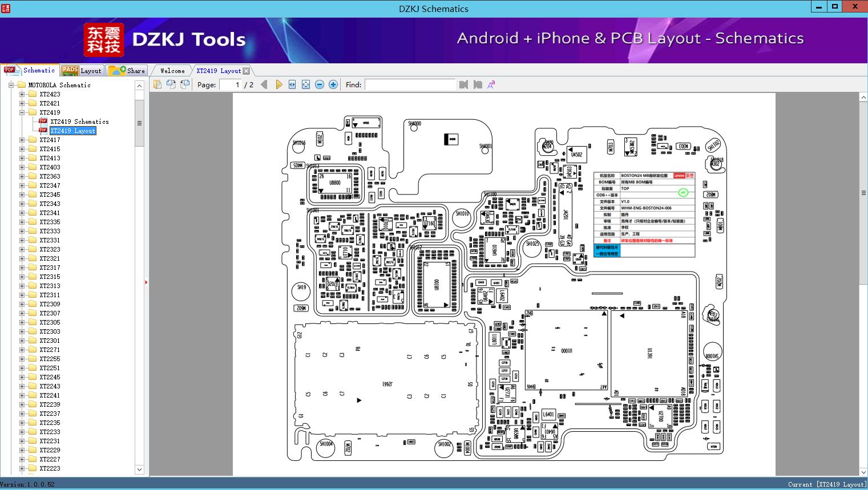
Task: Select the XT2223 tree folder
Action: click(x=50, y=468)
